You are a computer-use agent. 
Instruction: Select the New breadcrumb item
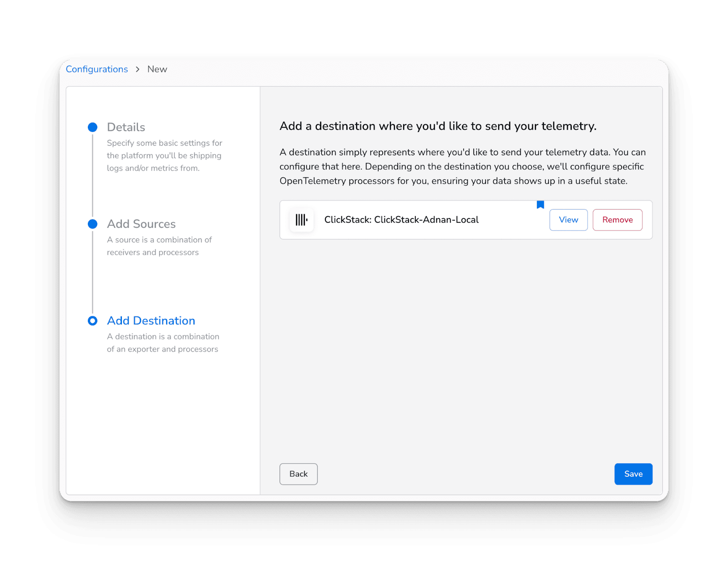click(x=157, y=69)
